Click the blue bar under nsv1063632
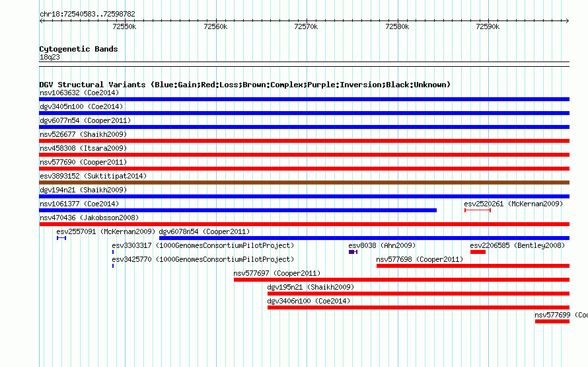588x367 pixels. click(304, 99)
